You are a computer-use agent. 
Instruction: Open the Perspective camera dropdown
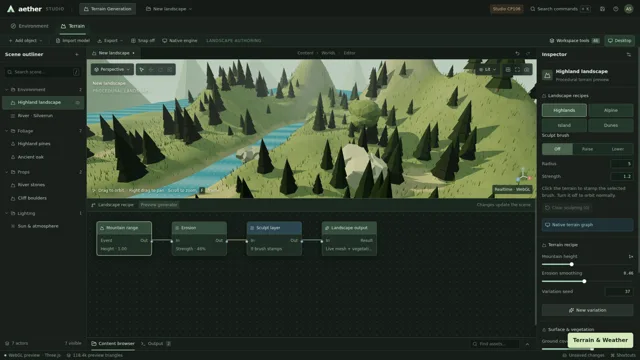tap(112, 69)
